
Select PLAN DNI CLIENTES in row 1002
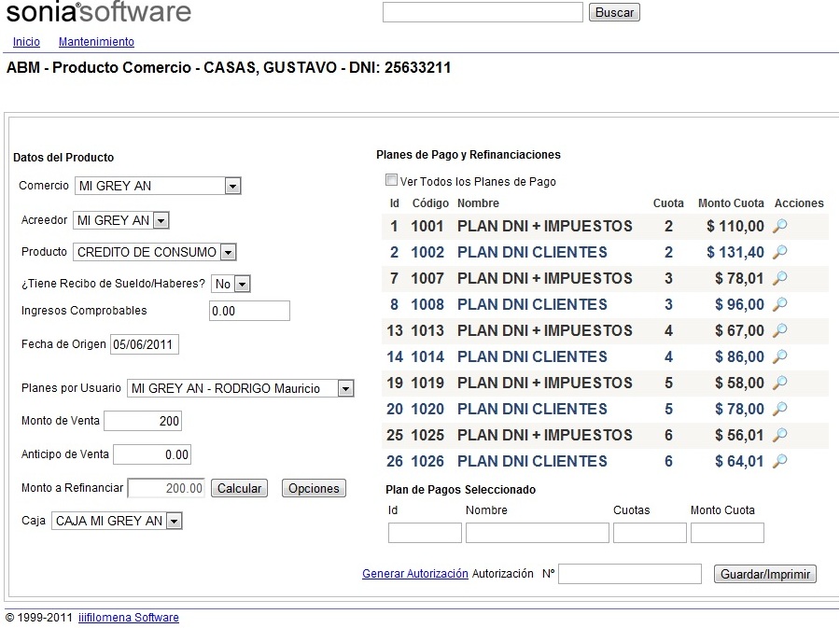tap(532, 252)
